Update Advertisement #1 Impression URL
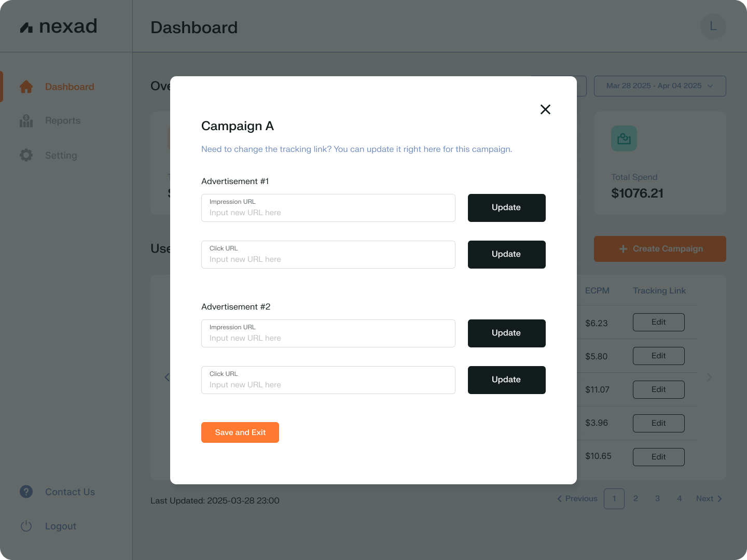Screen dimensions: 747x560 [507, 208]
